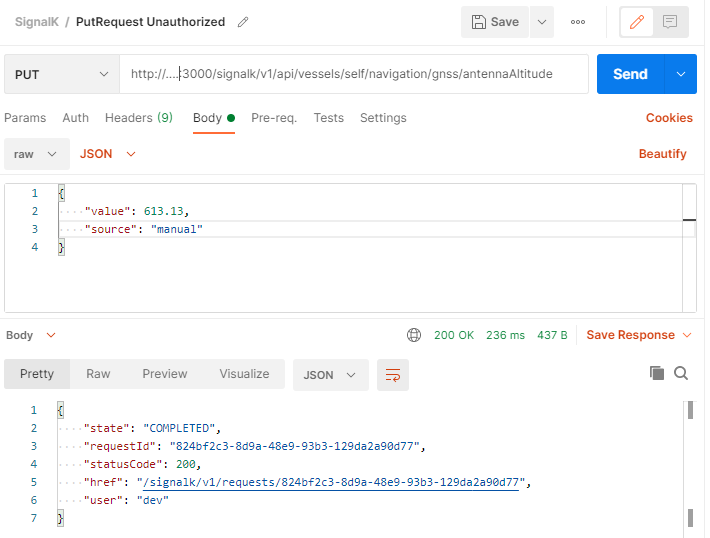Expand the Send button dropdown arrow
Viewport: 710px width, 538px height.
(681, 74)
